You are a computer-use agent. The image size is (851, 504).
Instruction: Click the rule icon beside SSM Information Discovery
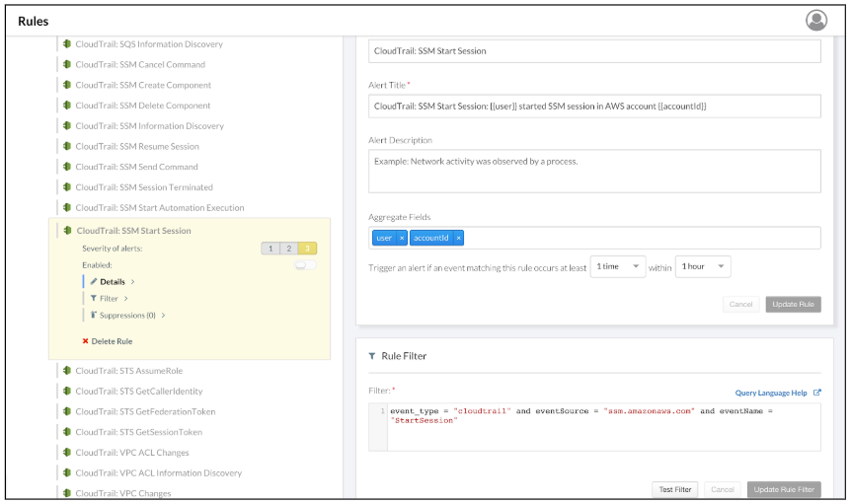(67, 125)
